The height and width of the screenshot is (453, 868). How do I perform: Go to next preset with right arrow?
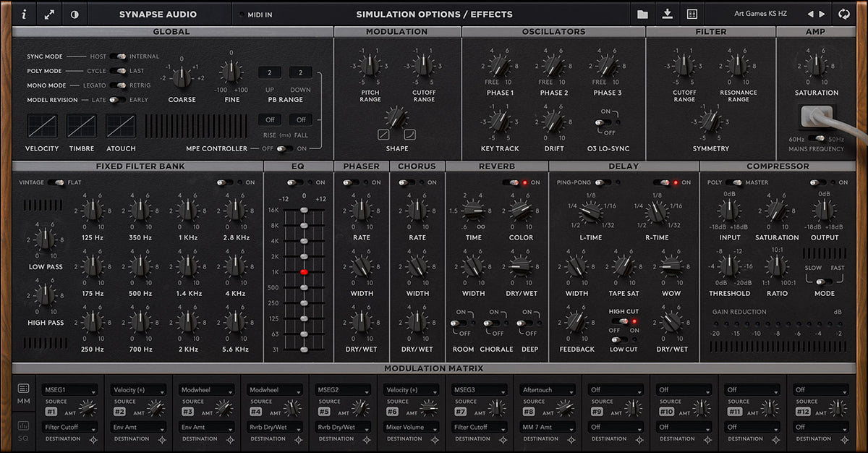[x=822, y=14]
